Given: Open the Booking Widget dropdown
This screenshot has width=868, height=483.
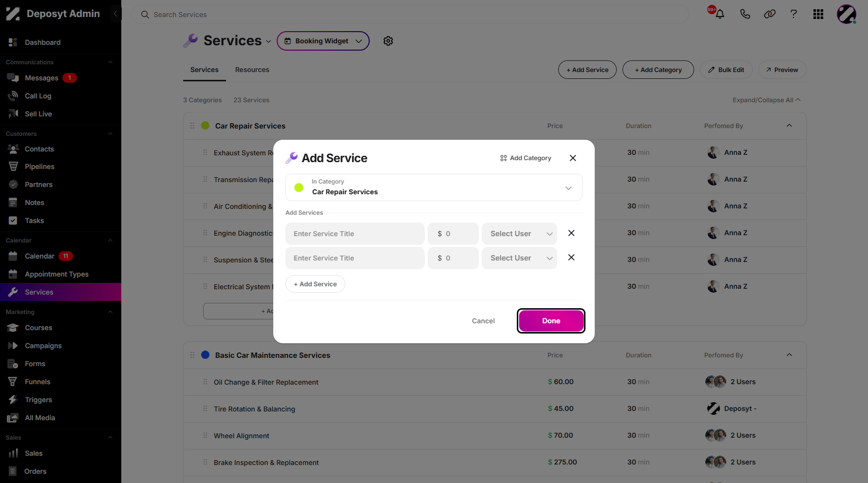Looking at the screenshot, I should [x=323, y=41].
